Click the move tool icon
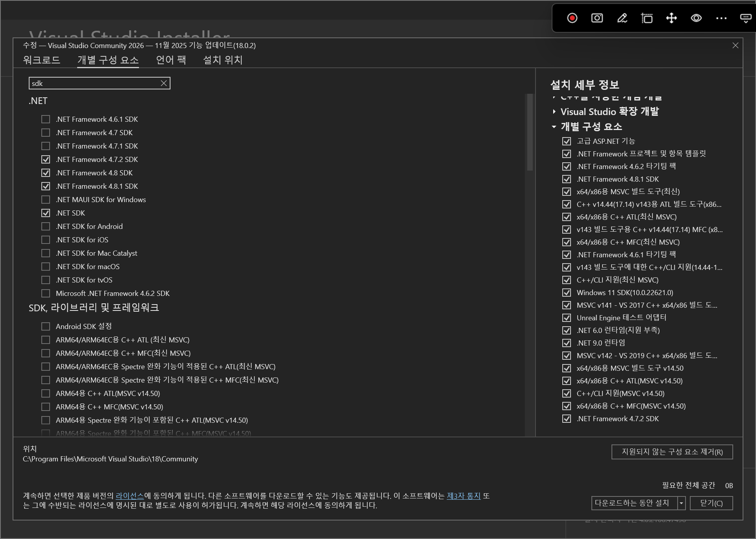756x539 pixels. (671, 18)
